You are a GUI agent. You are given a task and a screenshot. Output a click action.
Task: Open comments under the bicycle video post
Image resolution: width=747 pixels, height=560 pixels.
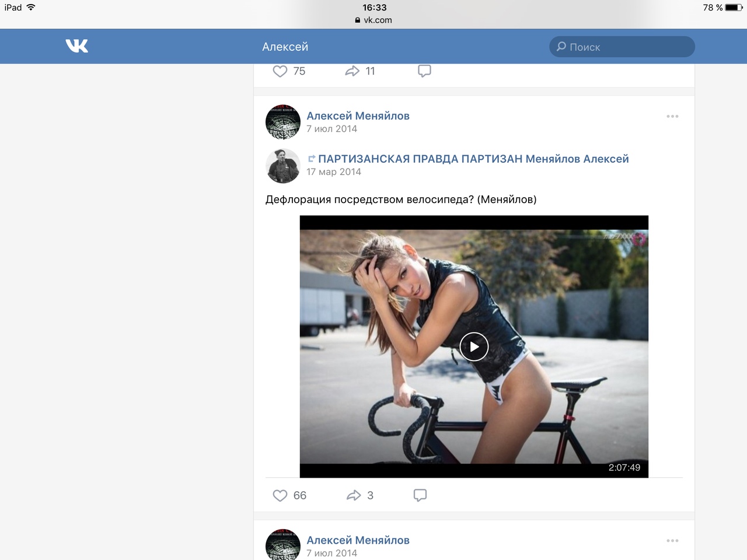[420, 495]
